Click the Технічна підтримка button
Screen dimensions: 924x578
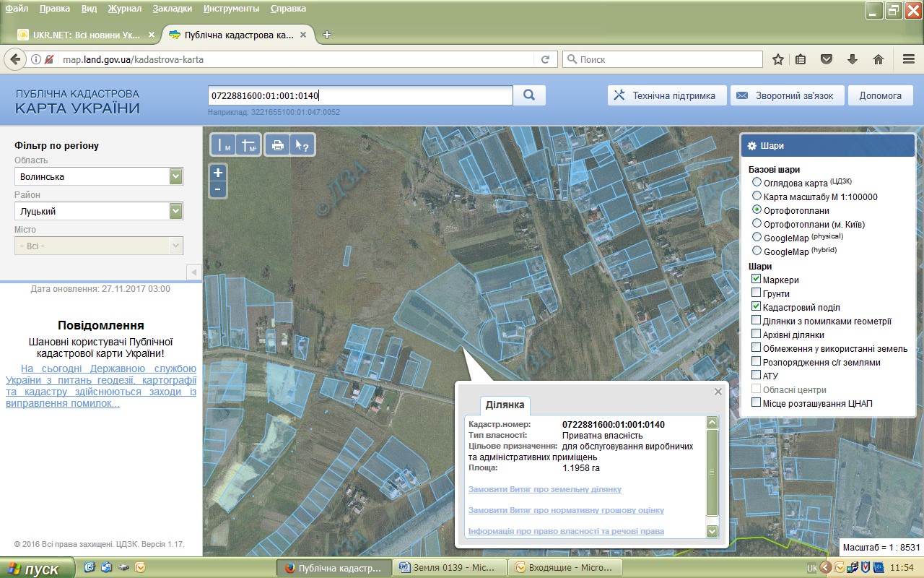[667, 95]
